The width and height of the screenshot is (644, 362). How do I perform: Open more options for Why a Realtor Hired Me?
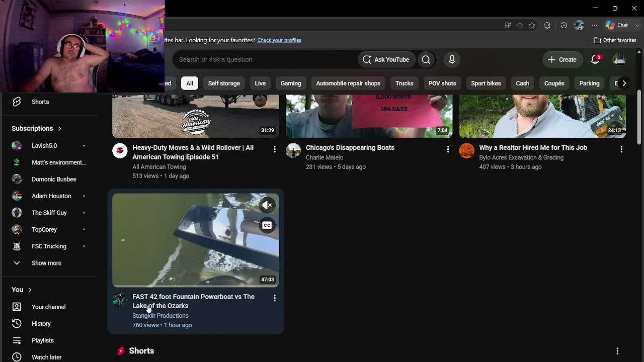coord(621,149)
